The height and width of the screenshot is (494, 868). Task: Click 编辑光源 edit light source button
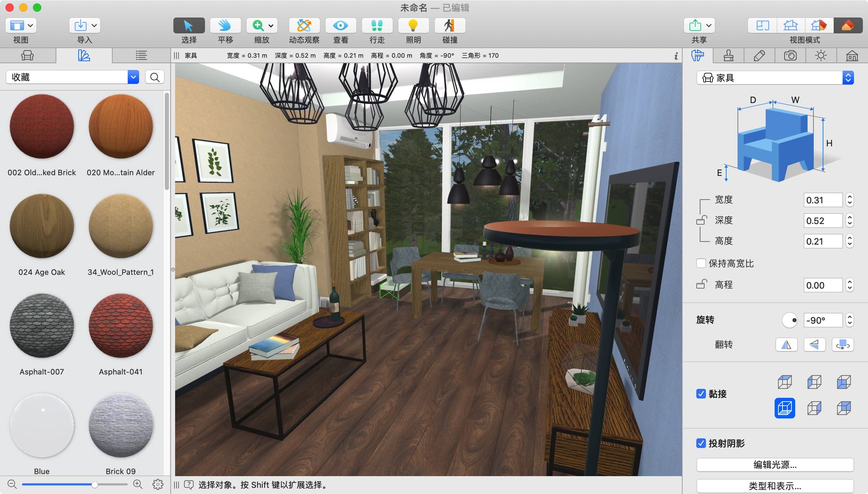click(774, 465)
